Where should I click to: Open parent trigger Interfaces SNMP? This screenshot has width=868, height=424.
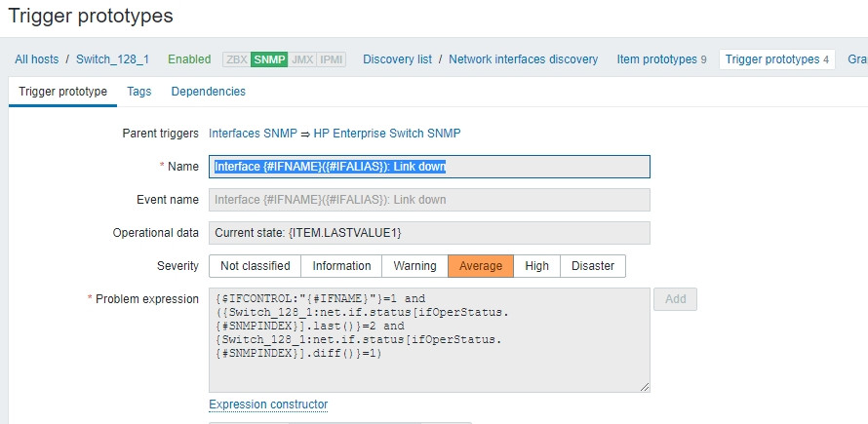point(253,134)
